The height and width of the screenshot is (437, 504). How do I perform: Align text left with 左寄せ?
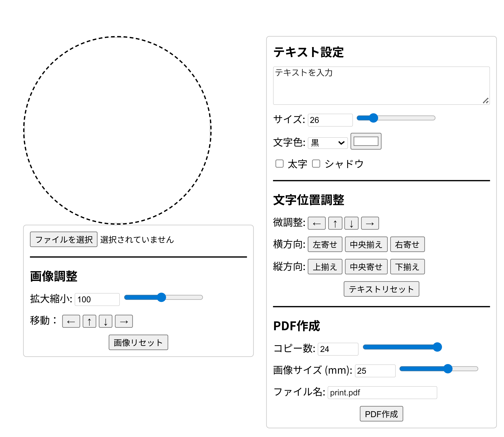click(x=325, y=244)
